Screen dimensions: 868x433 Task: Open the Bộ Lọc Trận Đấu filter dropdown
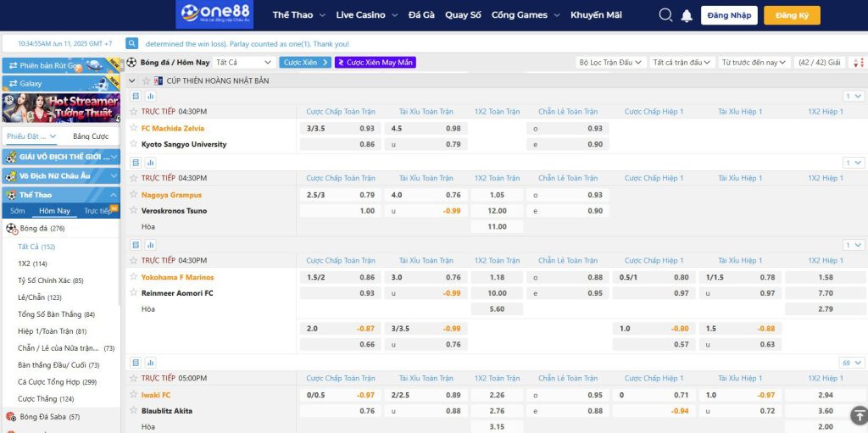pyautogui.click(x=610, y=63)
